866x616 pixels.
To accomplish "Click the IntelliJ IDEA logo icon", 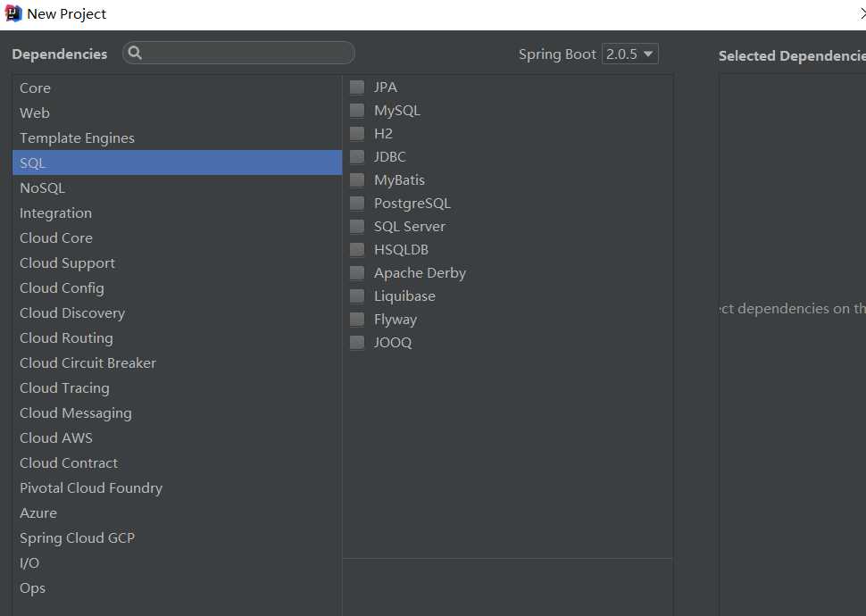I will [13, 13].
